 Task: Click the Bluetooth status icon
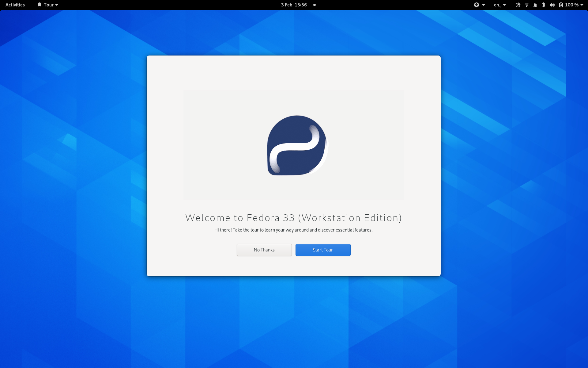544,5
